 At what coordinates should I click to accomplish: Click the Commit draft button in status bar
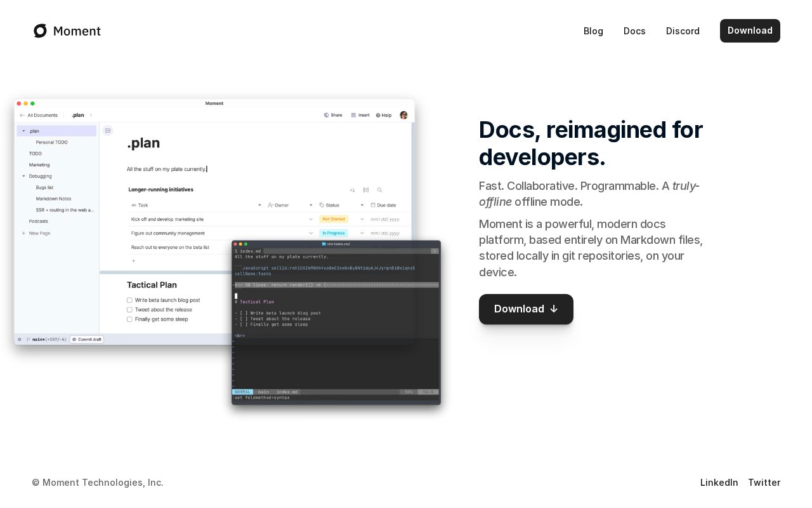(x=87, y=340)
